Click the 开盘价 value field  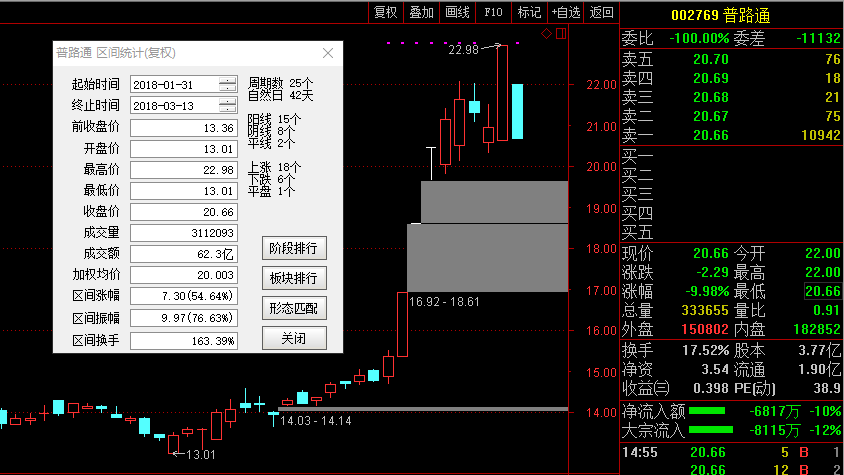tap(184, 149)
